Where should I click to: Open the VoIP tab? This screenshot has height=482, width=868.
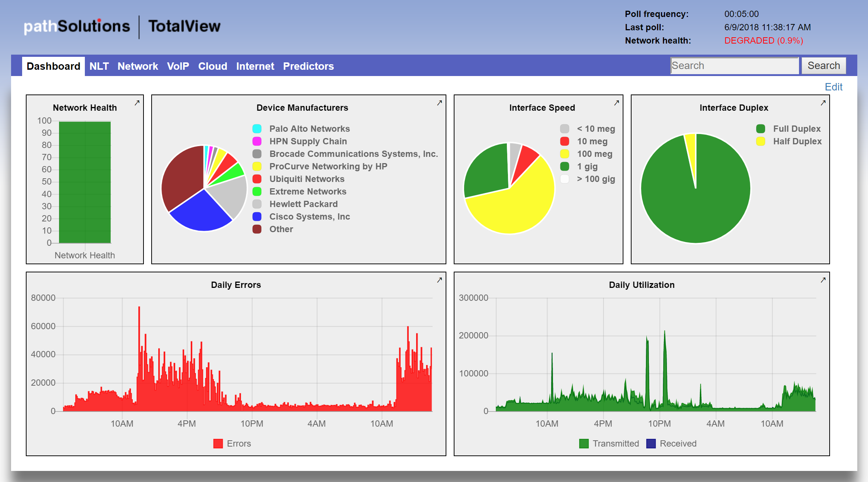pos(178,66)
